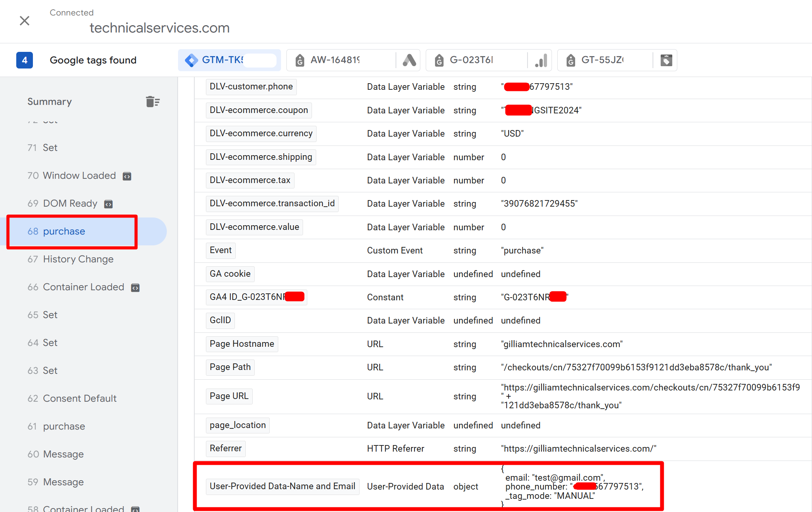The image size is (812, 512).
Task: Click the GTM diamond container icon
Action: pyautogui.click(x=191, y=60)
